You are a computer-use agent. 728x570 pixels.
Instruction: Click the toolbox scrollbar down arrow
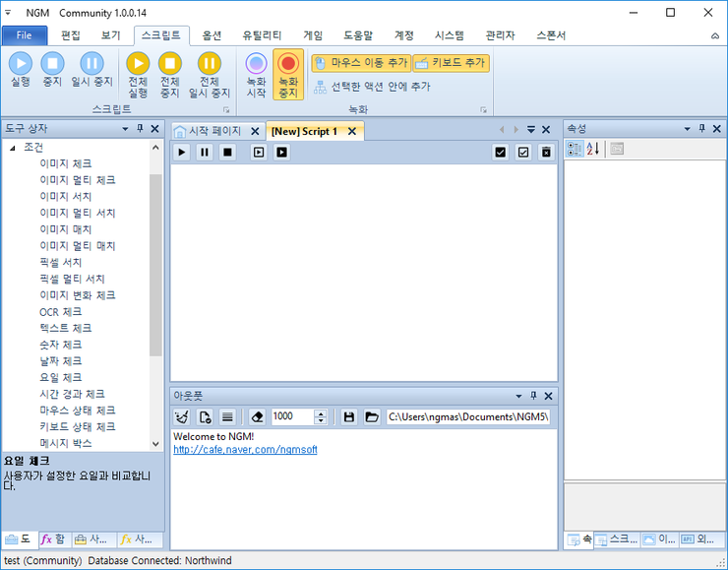point(155,444)
